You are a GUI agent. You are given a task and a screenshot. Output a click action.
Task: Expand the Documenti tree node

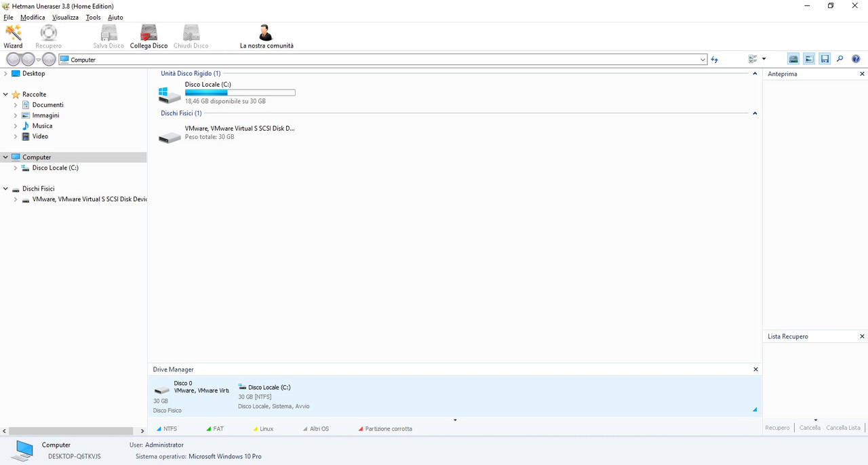16,105
